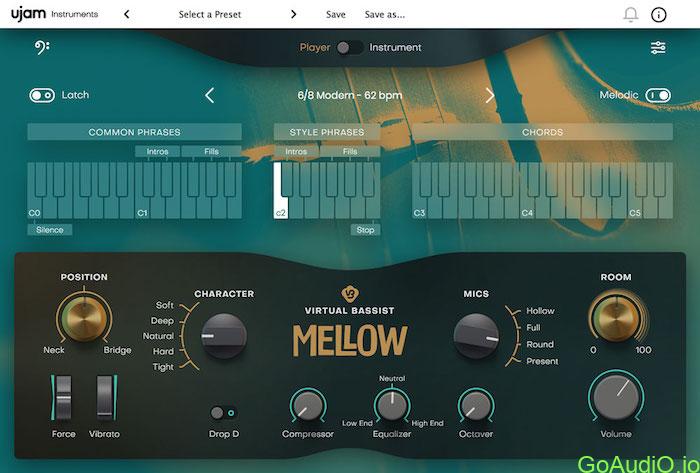Go to the next preset with right chevron
700x473 pixels.
[x=293, y=14]
